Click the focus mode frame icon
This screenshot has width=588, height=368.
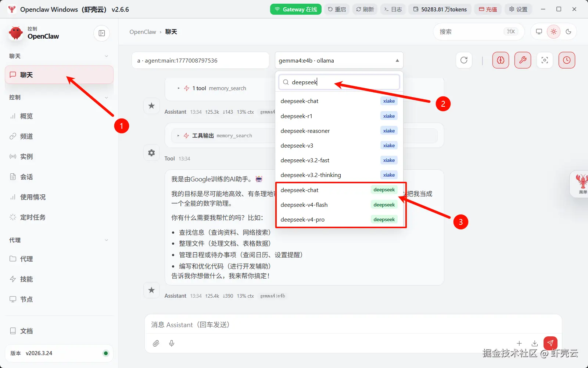pyautogui.click(x=545, y=60)
